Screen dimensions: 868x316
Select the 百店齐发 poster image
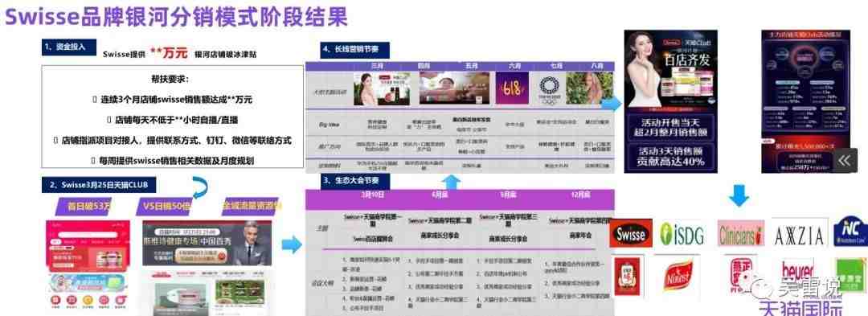[x=670, y=101]
